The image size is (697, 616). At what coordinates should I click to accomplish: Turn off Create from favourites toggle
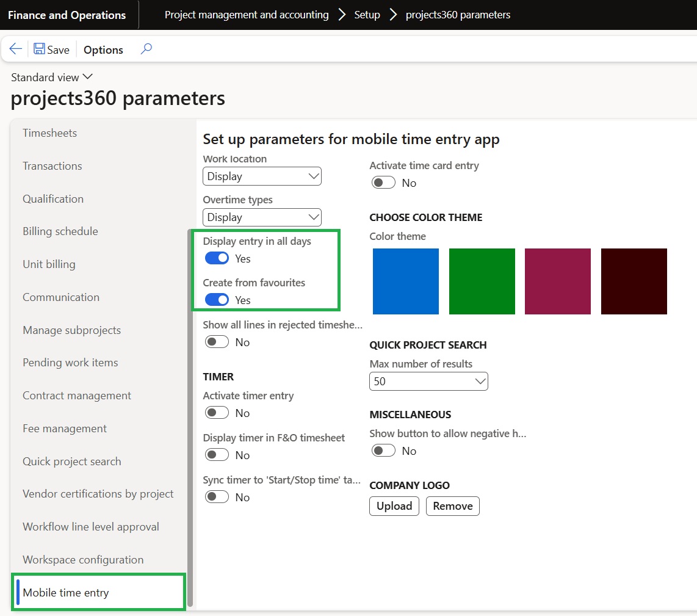pos(217,300)
